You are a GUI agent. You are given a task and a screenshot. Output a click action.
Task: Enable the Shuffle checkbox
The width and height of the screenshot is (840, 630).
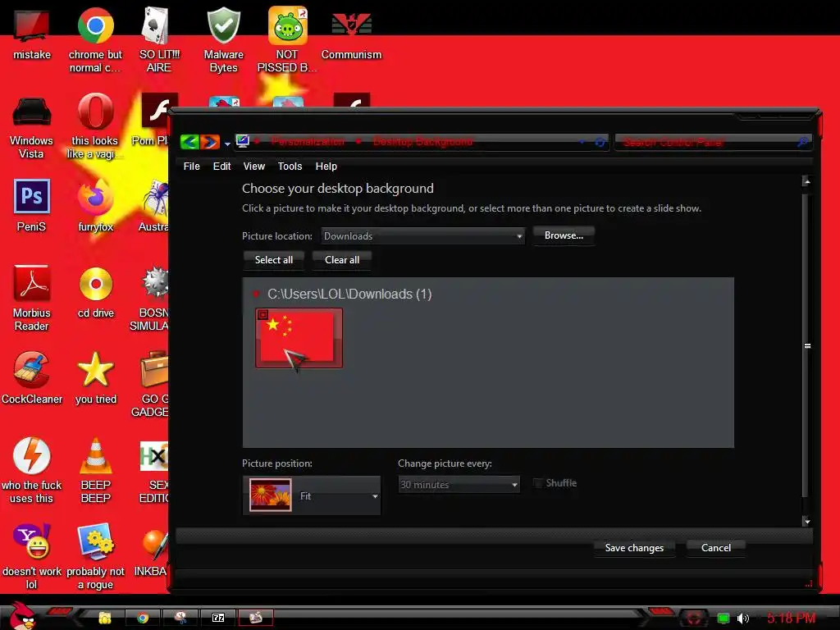pos(537,483)
